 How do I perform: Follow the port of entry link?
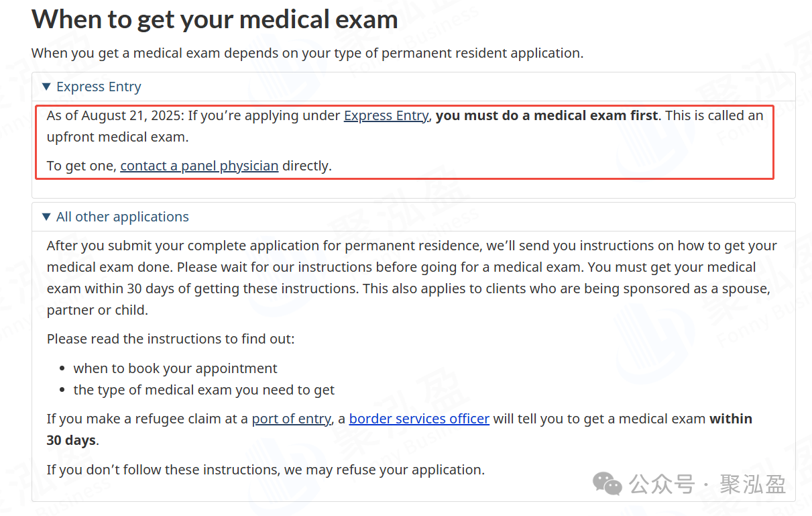click(x=291, y=419)
